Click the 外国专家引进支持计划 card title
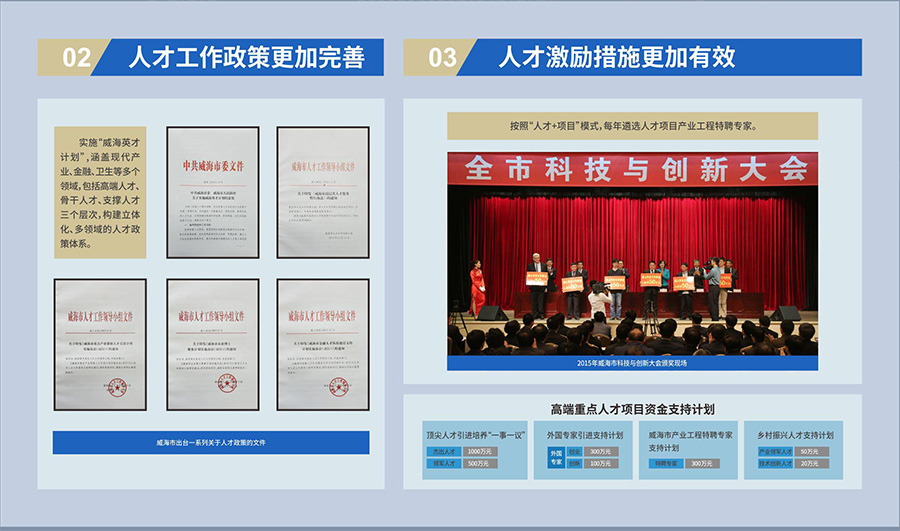 (585, 436)
